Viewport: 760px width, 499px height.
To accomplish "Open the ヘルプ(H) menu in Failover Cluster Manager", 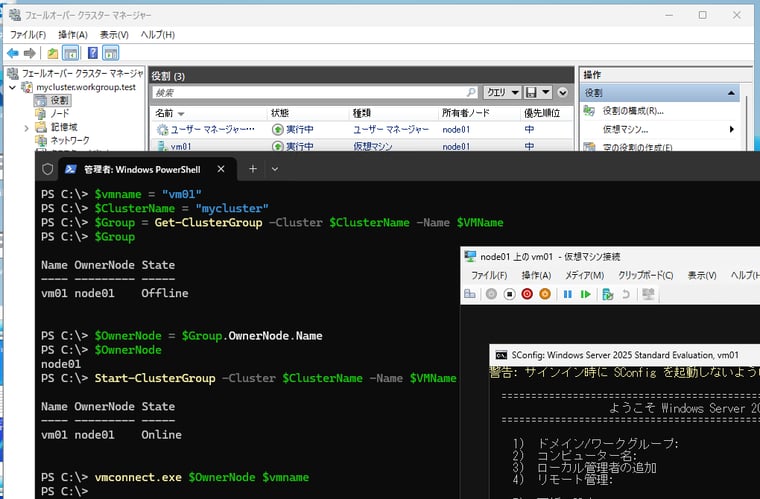I will [x=158, y=35].
